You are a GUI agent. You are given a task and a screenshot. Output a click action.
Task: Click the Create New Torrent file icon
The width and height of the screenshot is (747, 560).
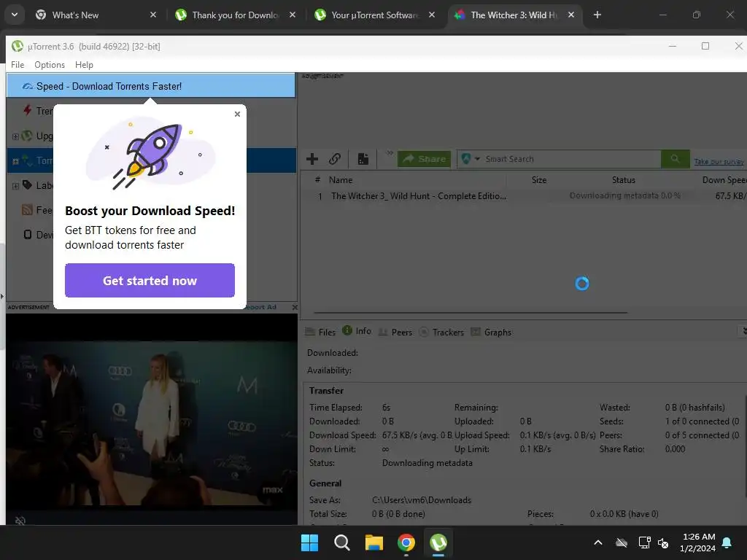(363, 159)
